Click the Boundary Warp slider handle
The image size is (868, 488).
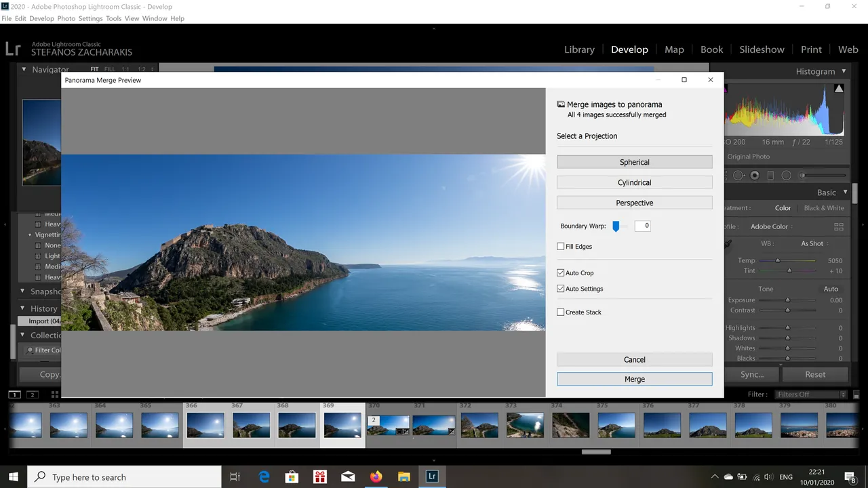[616, 226]
